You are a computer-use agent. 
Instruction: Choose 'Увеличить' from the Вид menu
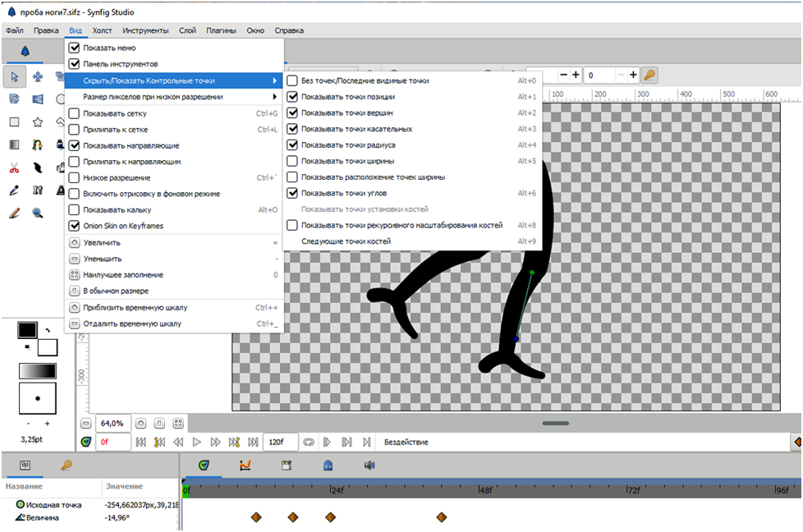point(174,243)
